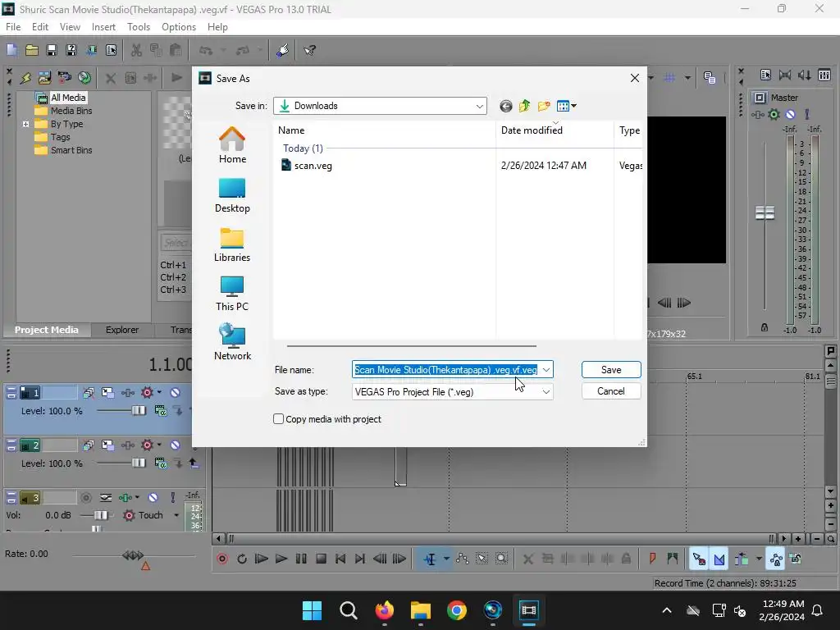Show hidden system tray icons chevron
Viewport: 840px width, 630px height.
pyautogui.click(x=667, y=610)
